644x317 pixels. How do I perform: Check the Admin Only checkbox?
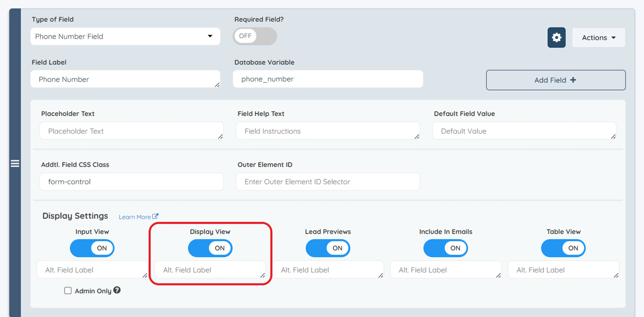tap(68, 291)
